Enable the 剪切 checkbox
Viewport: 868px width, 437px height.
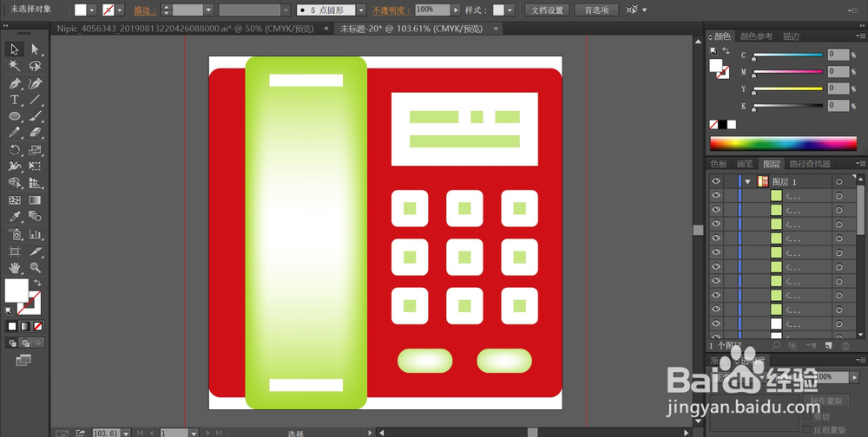[x=807, y=416]
